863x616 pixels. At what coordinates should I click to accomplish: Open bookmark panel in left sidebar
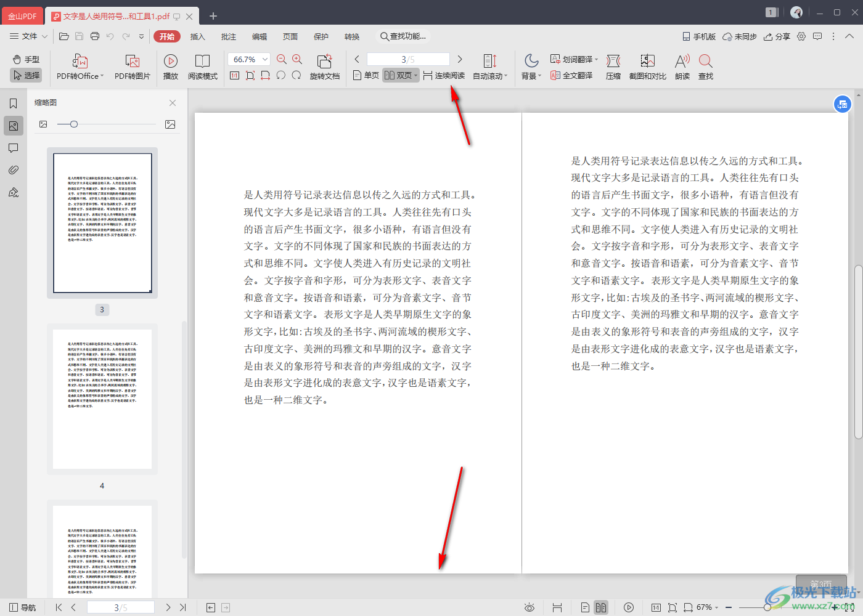pyautogui.click(x=14, y=103)
